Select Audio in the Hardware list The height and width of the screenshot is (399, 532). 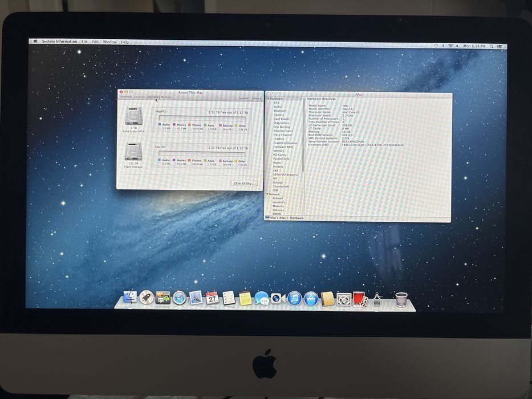pos(278,107)
